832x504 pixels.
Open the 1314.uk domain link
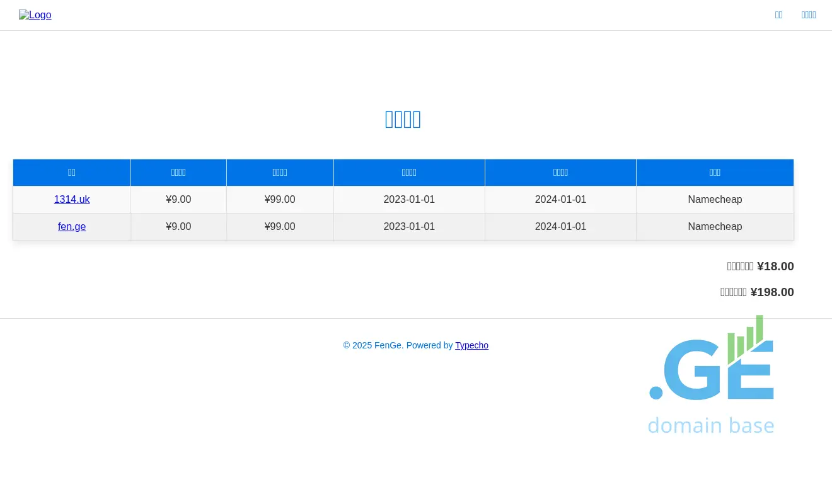point(72,200)
